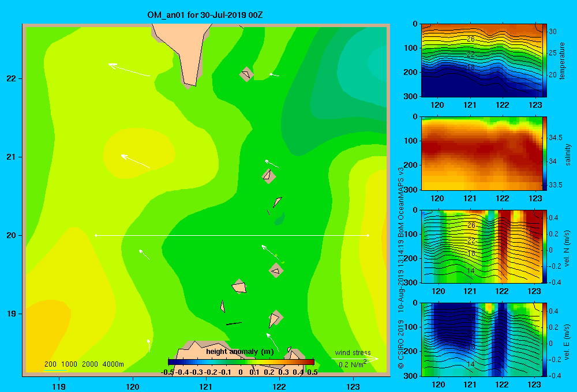Click the 0.5 value on height anomaly scale

[x=312, y=372]
